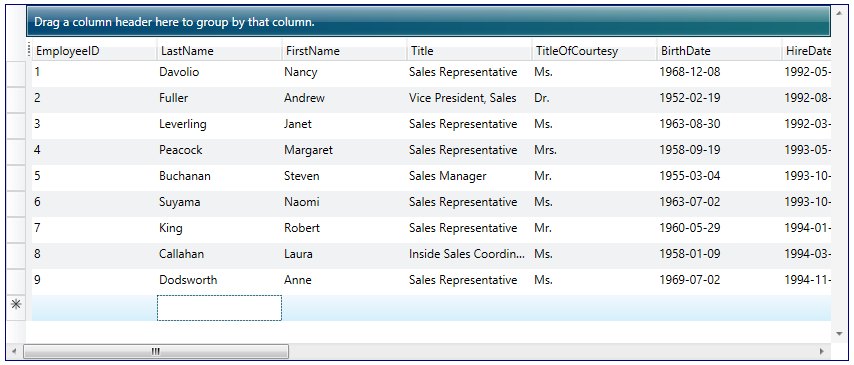This screenshot has height=365, width=854.
Task: Click the horizontal scrollbar left arrow
Action: (14, 351)
